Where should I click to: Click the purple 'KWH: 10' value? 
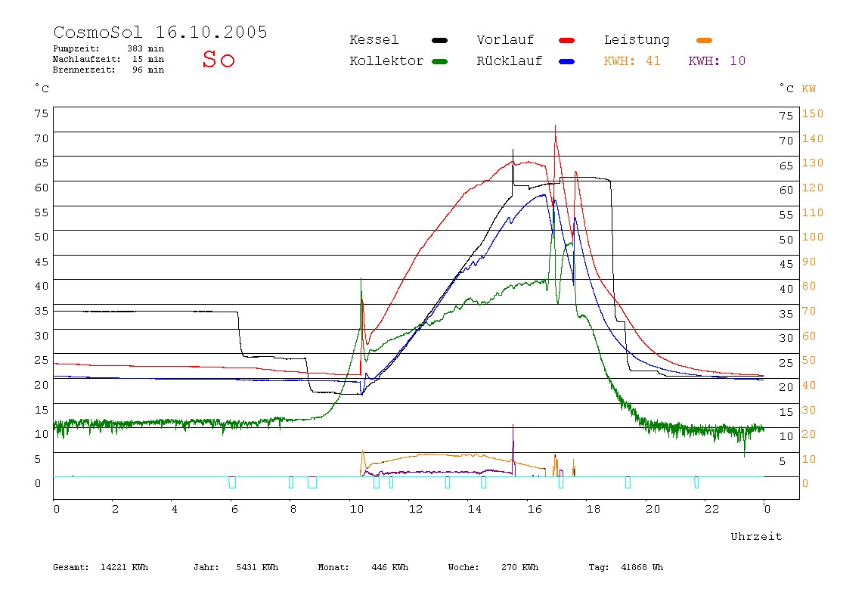[717, 61]
